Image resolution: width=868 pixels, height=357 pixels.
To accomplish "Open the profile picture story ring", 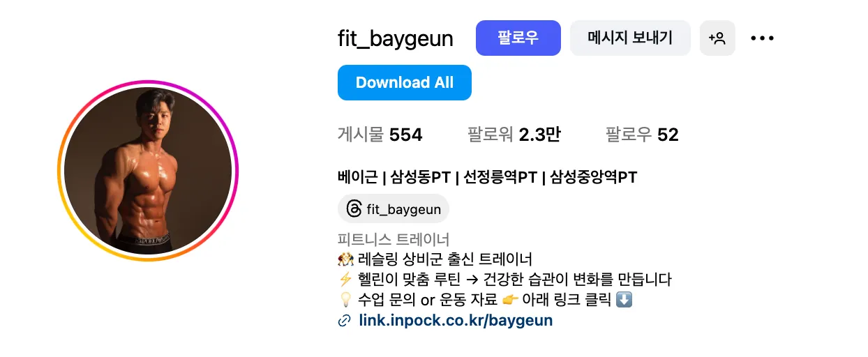I will point(148,171).
